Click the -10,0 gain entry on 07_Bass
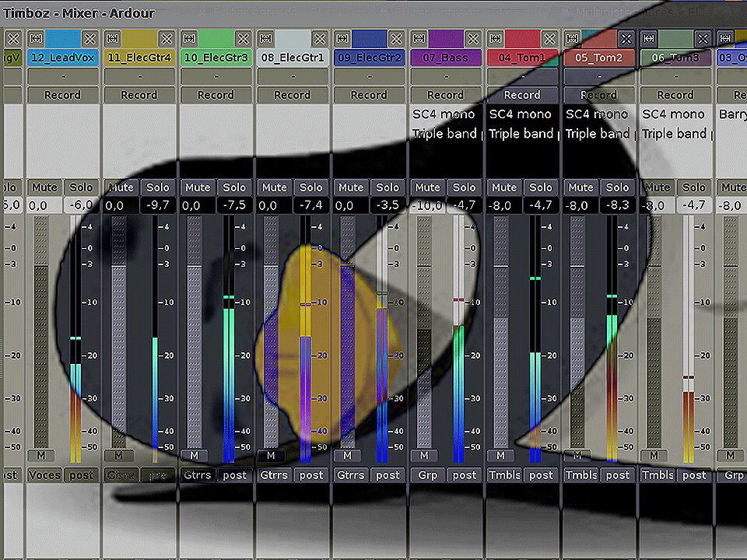This screenshot has height=560, width=747. point(428,205)
